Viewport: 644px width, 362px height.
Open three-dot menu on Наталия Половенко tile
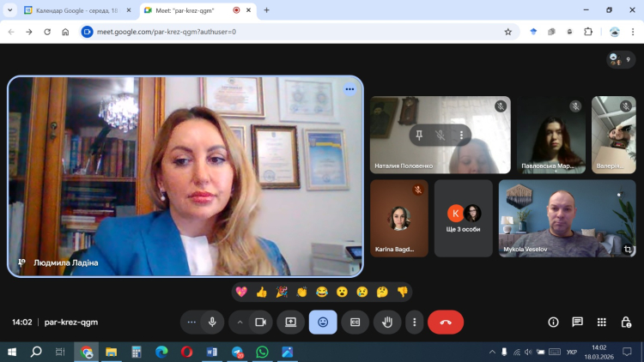coord(461,135)
